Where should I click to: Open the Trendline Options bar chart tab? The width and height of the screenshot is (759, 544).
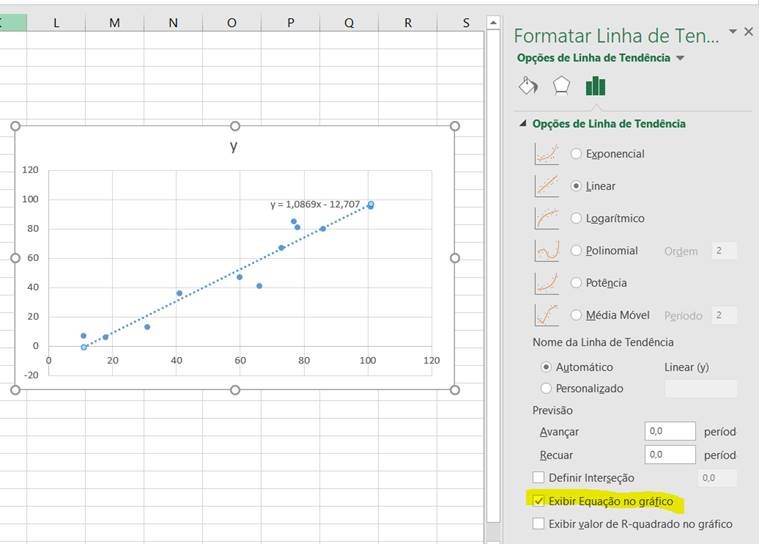[596, 86]
